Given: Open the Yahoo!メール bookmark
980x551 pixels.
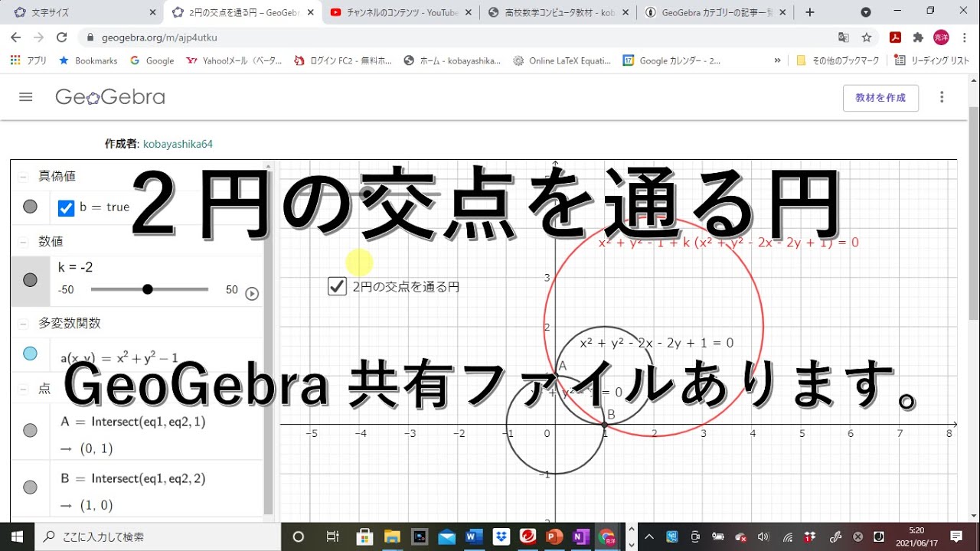Looking at the screenshot, I should 234,60.
